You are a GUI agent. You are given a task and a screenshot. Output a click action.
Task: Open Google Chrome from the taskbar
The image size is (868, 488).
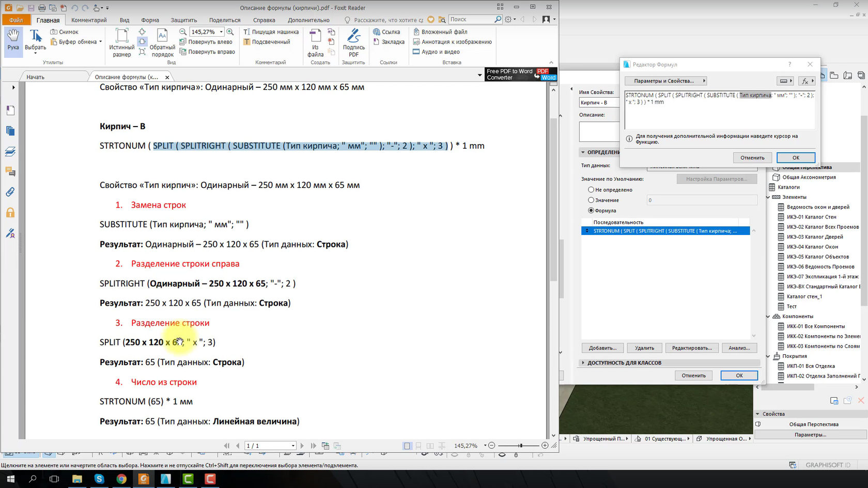click(121, 479)
